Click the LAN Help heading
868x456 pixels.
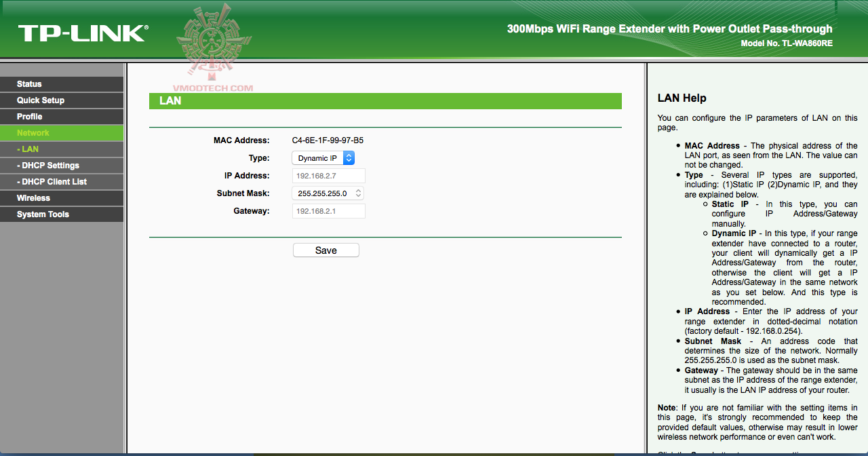(x=682, y=98)
